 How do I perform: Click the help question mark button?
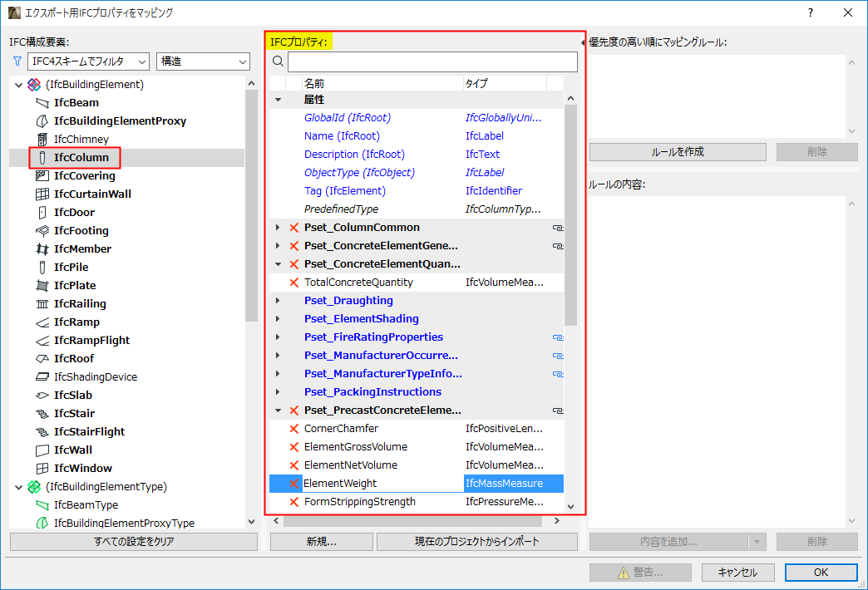tap(811, 12)
